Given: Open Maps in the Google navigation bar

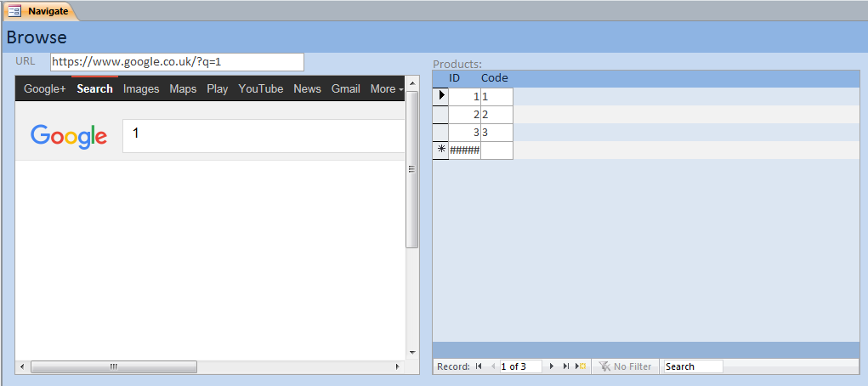Looking at the screenshot, I should click(183, 88).
